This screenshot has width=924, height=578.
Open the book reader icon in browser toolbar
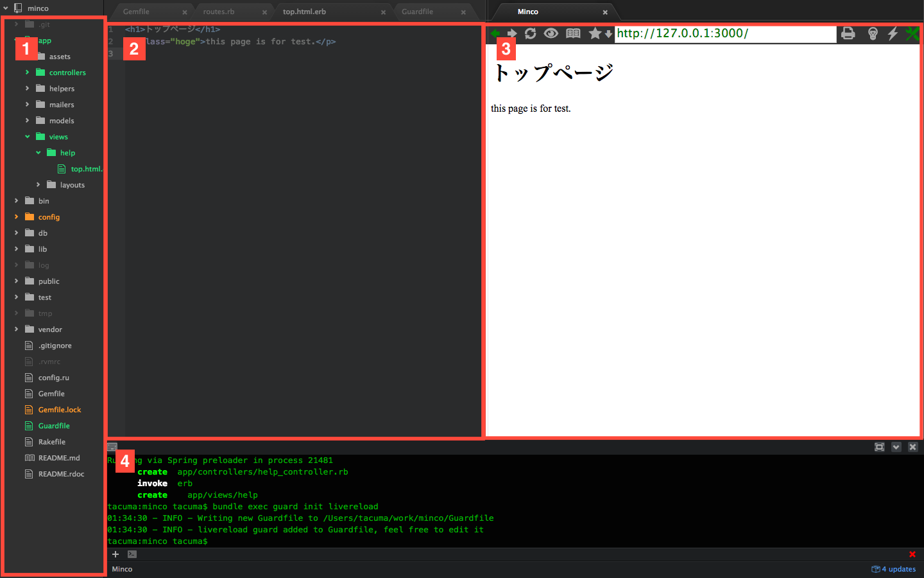573,33
